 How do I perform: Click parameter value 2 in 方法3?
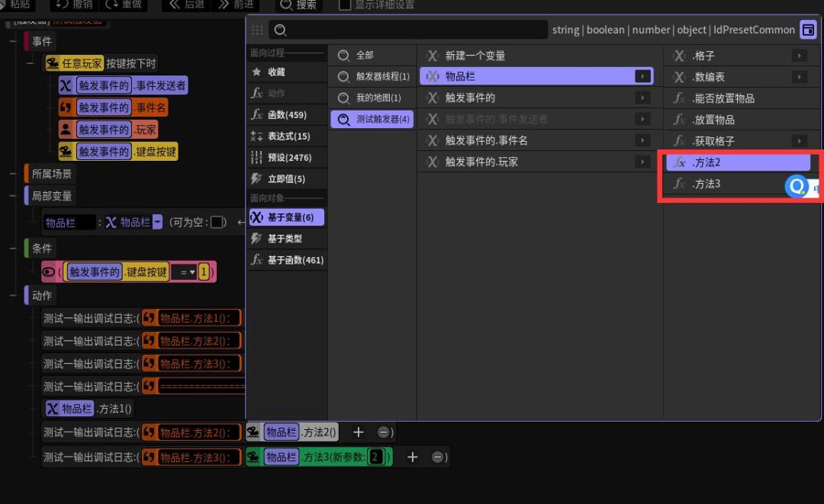pyautogui.click(x=375, y=457)
